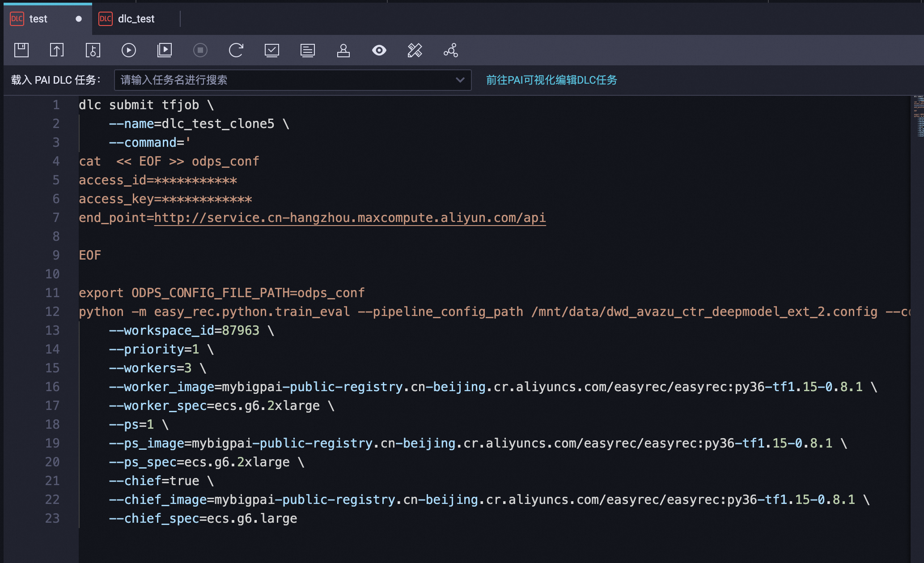This screenshot has width=924, height=563.
Task: Click the '--workspace_id=87963' text
Action: 184,330
